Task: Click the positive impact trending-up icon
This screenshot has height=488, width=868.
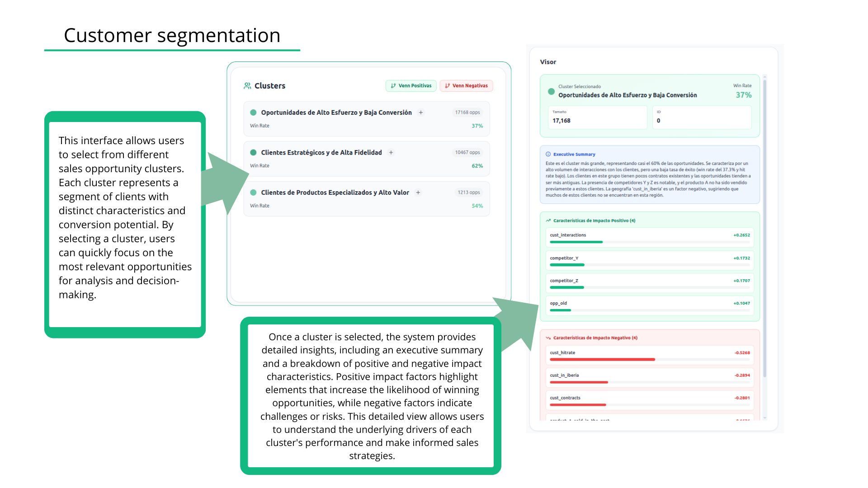Action: coord(548,221)
